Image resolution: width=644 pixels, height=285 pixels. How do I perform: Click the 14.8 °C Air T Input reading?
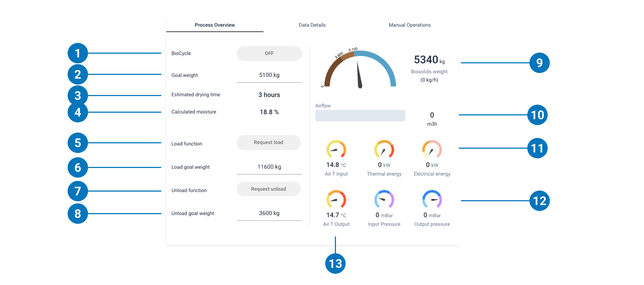pyautogui.click(x=336, y=165)
